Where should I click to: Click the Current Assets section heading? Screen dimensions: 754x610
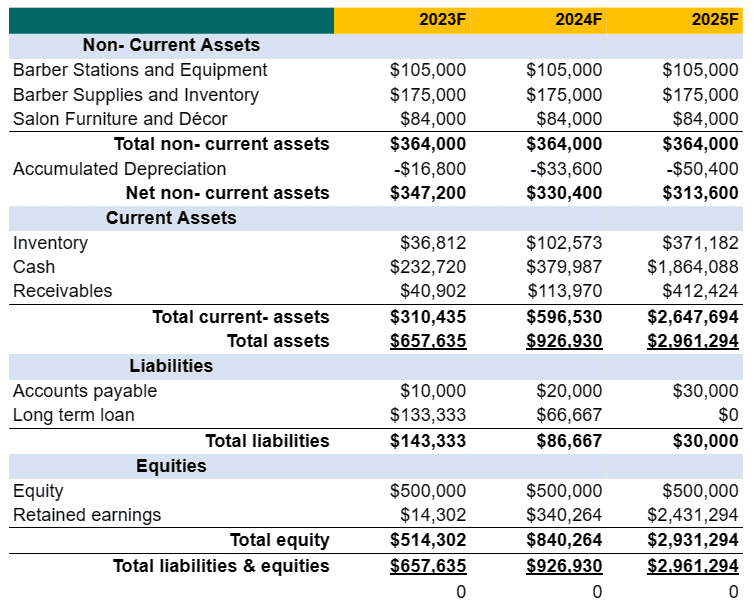click(171, 218)
